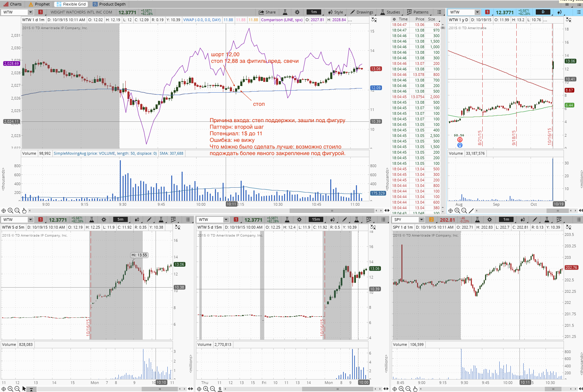The height and width of the screenshot is (392, 583).
Task: Sort time and sales by Price column
Action: tap(419, 19)
